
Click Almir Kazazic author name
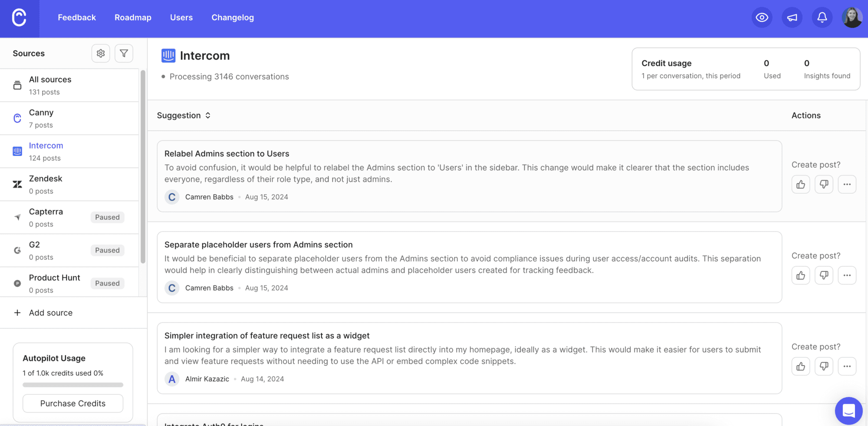click(207, 379)
